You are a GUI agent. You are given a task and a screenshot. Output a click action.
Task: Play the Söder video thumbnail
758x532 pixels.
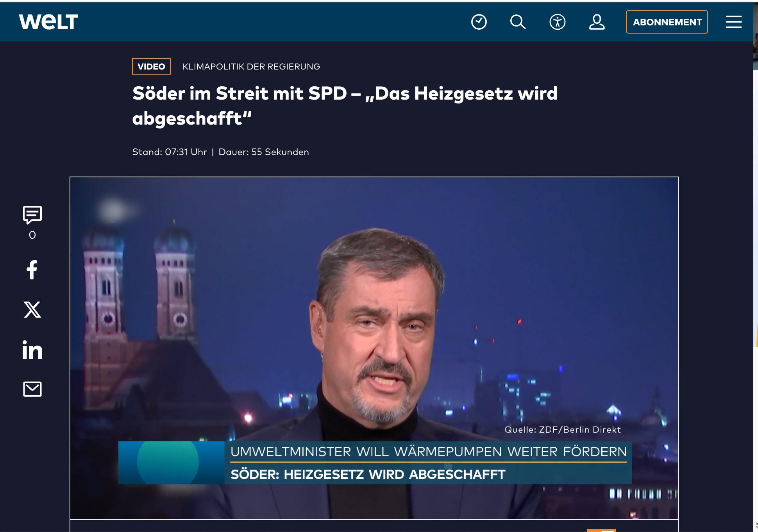click(374, 348)
